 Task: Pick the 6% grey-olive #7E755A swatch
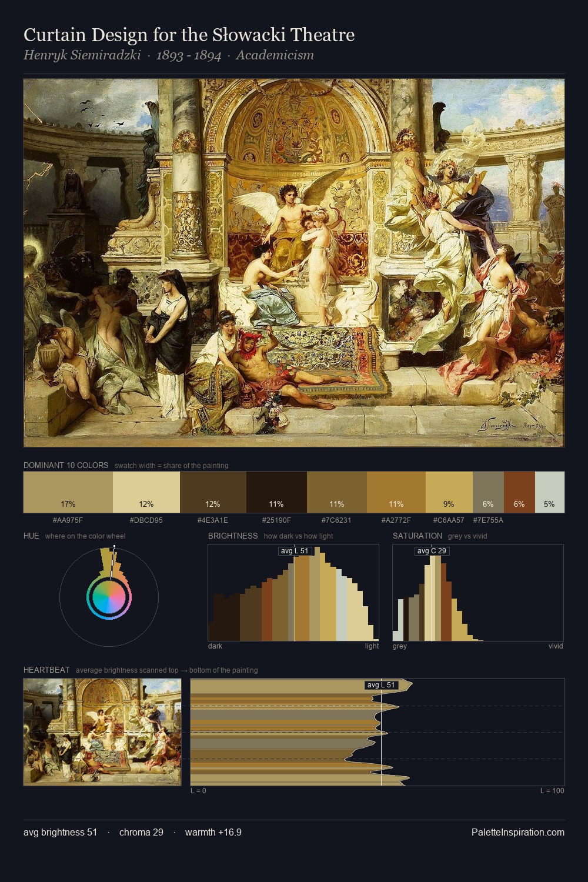488,492
